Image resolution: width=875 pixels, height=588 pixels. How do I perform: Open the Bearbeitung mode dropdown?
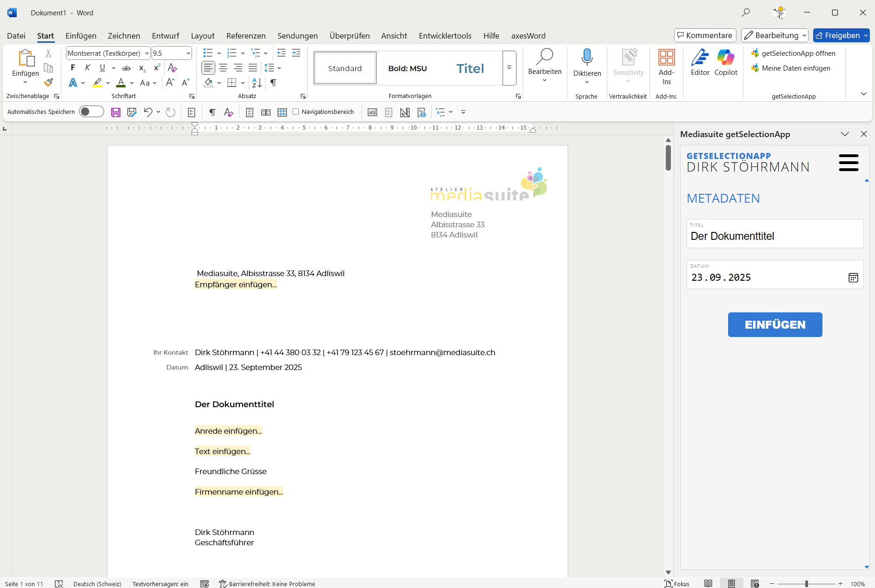[x=775, y=35]
